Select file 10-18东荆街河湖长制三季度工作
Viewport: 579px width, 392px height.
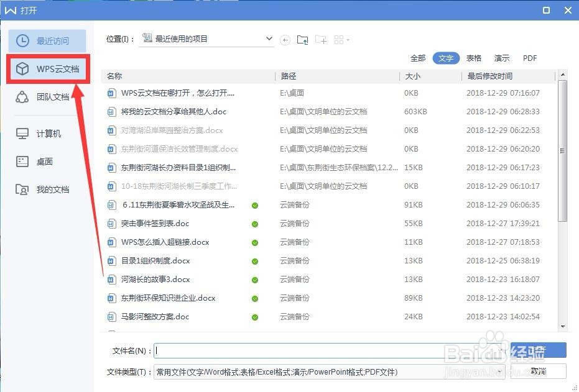179,186
